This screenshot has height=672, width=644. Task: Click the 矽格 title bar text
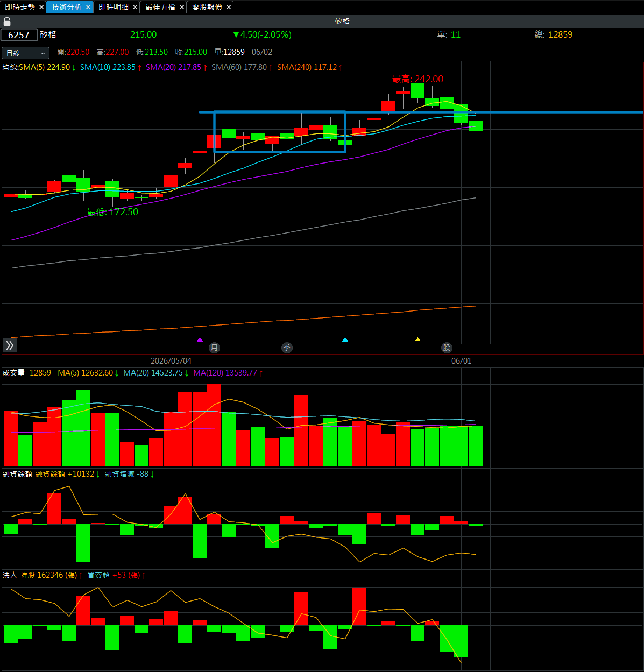pyautogui.click(x=342, y=21)
